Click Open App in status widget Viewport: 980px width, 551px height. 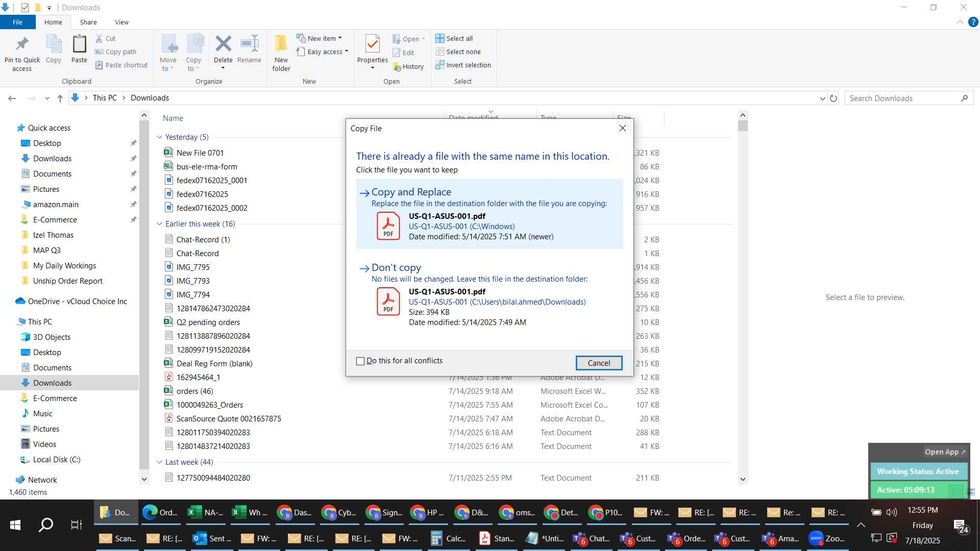pos(945,452)
